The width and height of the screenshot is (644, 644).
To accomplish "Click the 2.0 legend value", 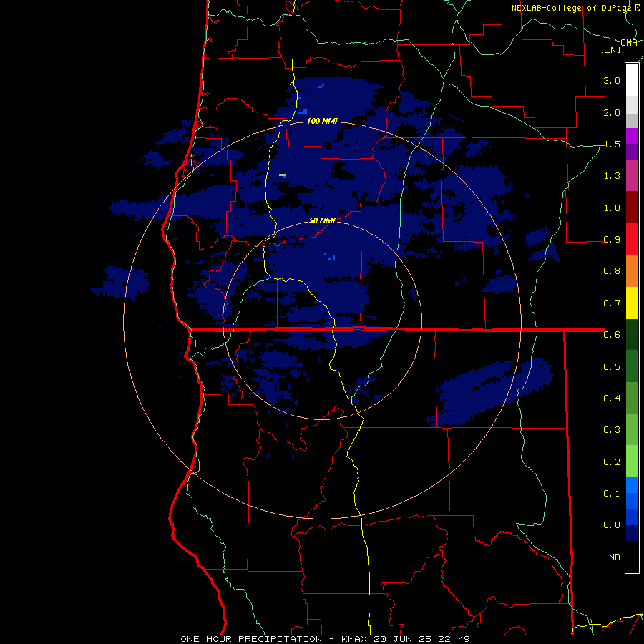I will 612,112.
